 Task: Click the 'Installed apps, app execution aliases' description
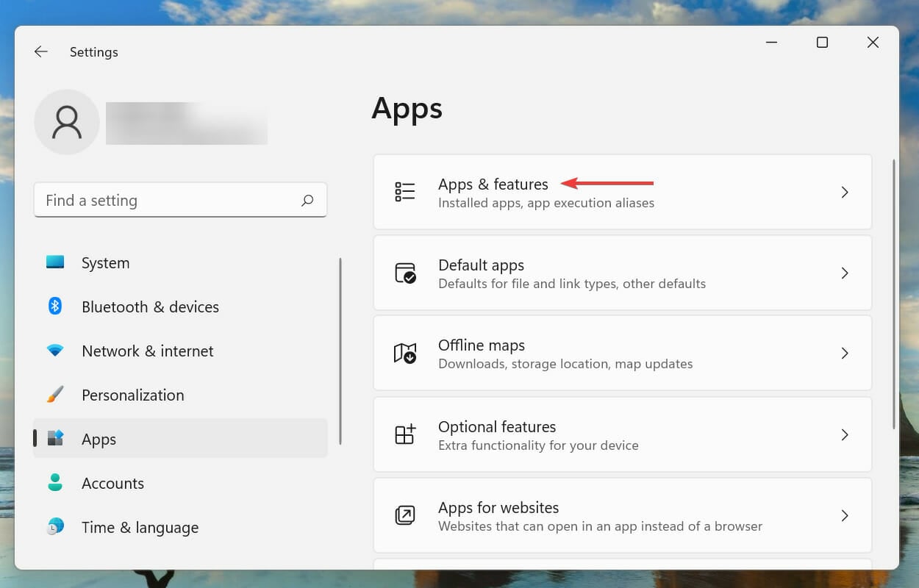click(x=546, y=203)
